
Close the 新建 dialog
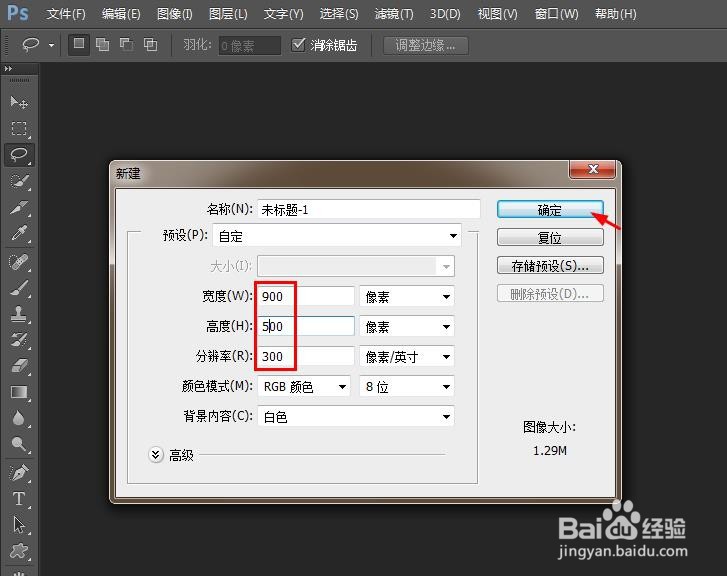[593, 169]
